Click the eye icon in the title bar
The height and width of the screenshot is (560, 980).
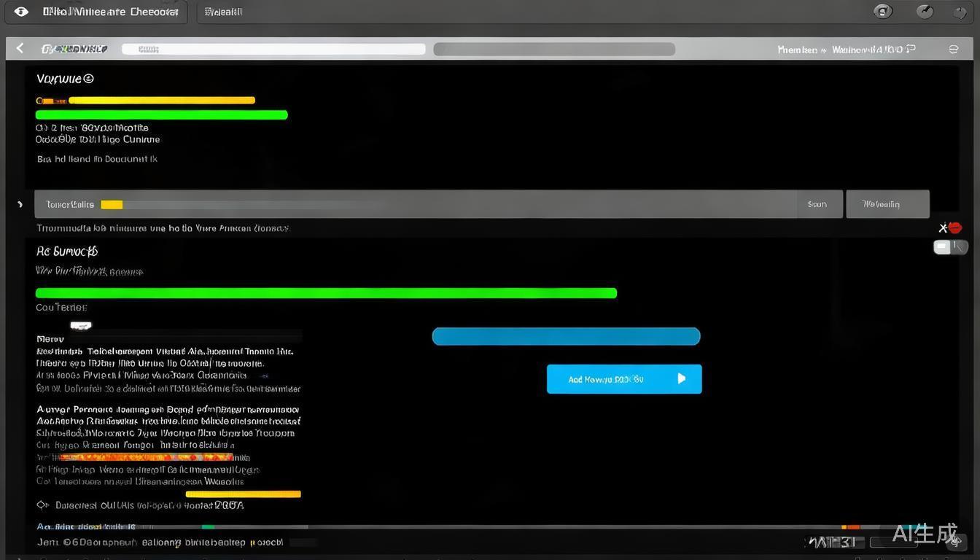tap(21, 12)
